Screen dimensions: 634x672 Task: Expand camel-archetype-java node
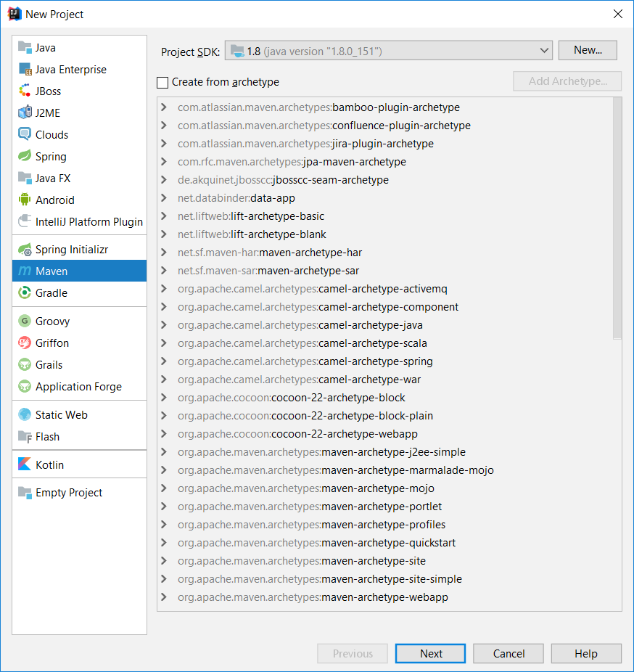(x=164, y=325)
